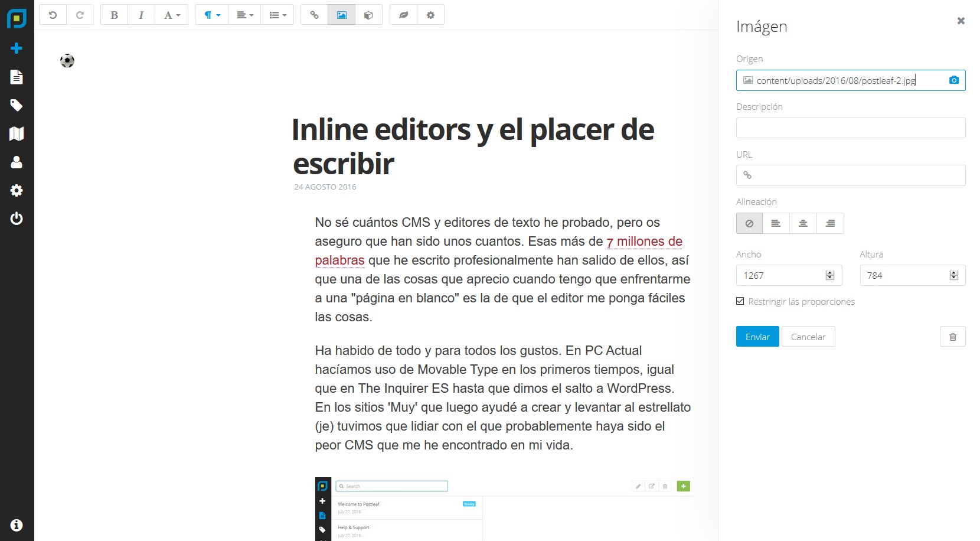Click the leaf icon in toolbar
Screen dimensions: 980x541
pyautogui.click(x=403, y=15)
